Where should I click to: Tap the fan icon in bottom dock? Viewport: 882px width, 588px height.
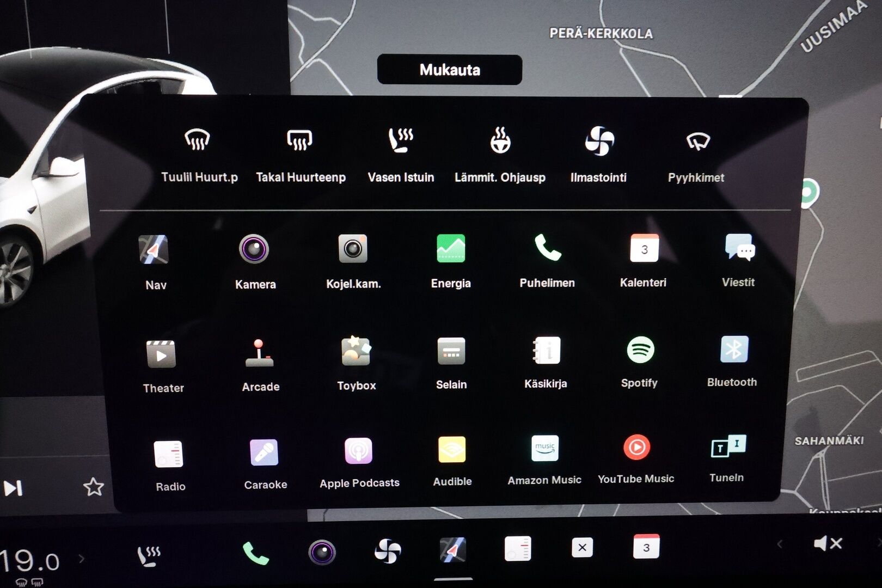click(388, 551)
